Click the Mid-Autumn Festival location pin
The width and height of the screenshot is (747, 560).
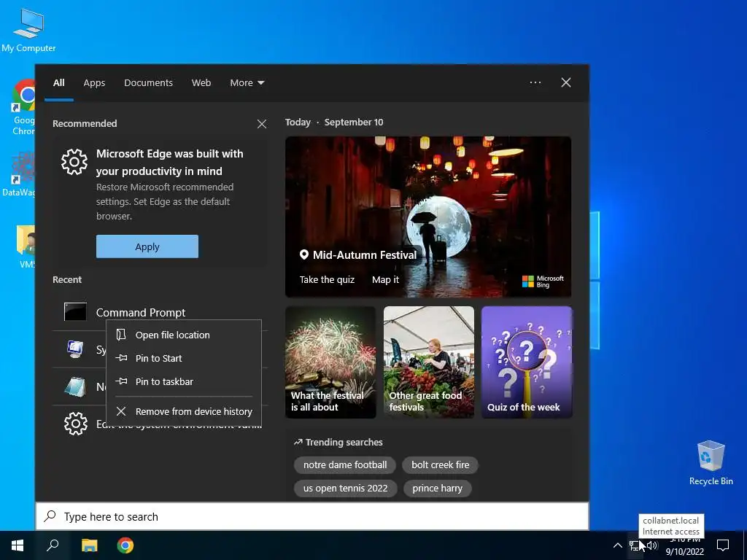304,254
